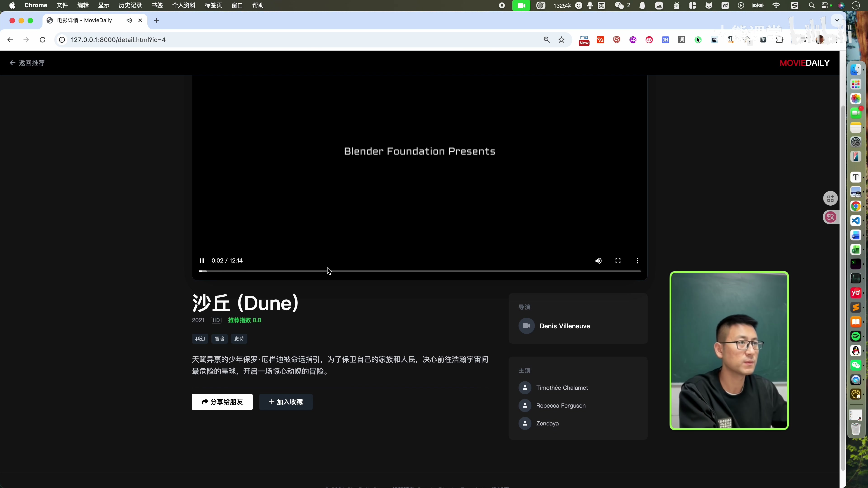This screenshot has width=868, height=488.
Task: Open Google Chrome from the Dock
Action: click(x=856, y=206)
